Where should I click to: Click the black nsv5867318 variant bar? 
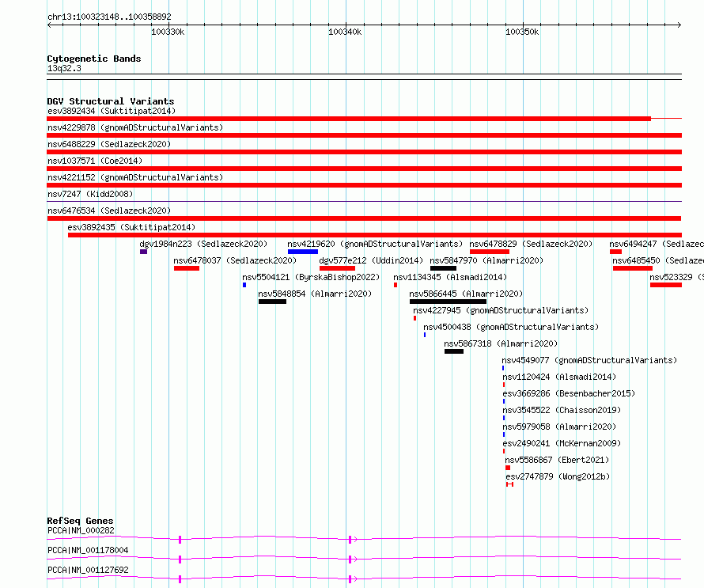pos(454,351)
